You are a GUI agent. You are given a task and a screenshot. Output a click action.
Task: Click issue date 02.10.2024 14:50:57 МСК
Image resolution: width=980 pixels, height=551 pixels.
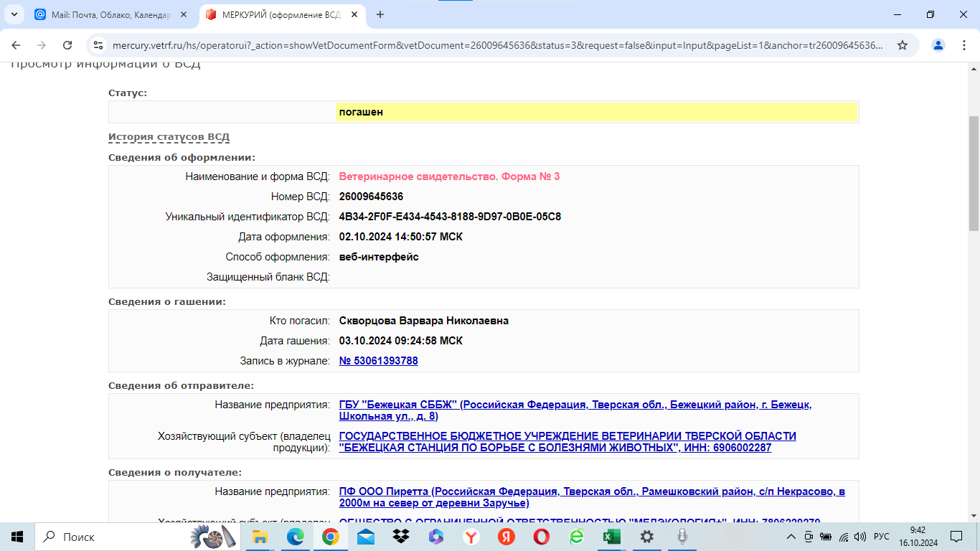click(x=401, y=237)
